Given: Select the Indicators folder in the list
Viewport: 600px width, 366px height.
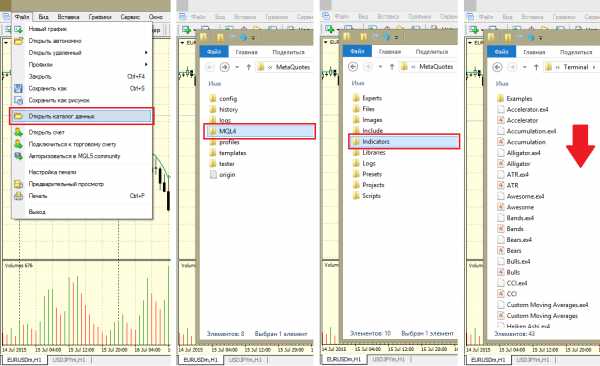Looking at the screenshot, I should (404, 141).
